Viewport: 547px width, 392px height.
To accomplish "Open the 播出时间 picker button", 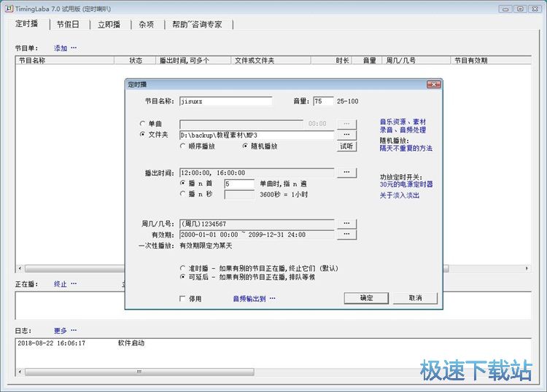I will click(346, 173).
